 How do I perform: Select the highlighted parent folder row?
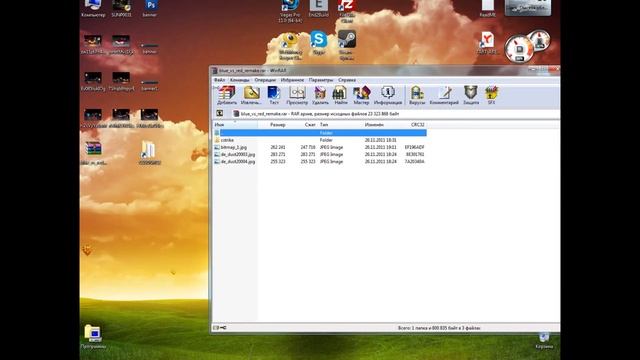[320, 133]
